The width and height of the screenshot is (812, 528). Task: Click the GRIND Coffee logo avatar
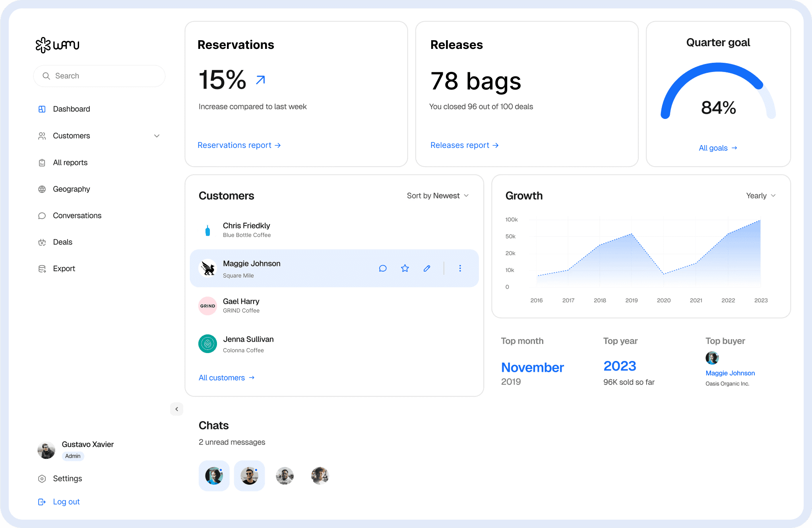(x=207, y=306)
